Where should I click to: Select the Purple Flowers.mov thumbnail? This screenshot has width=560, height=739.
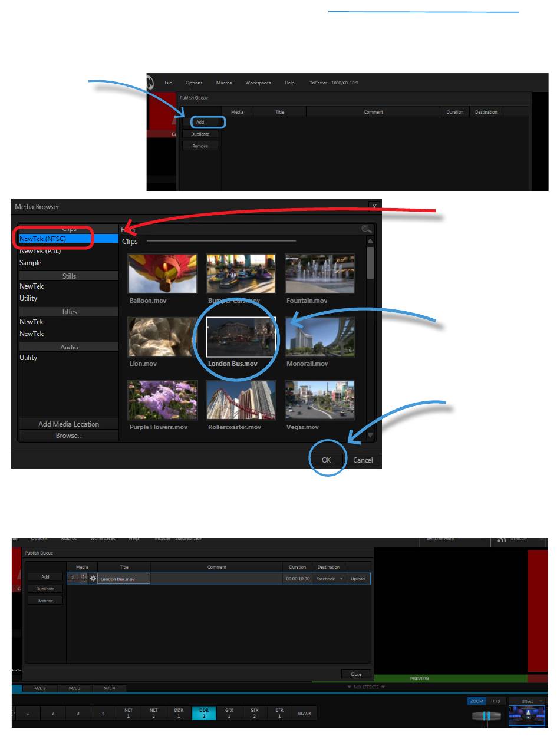coord(163,400)
